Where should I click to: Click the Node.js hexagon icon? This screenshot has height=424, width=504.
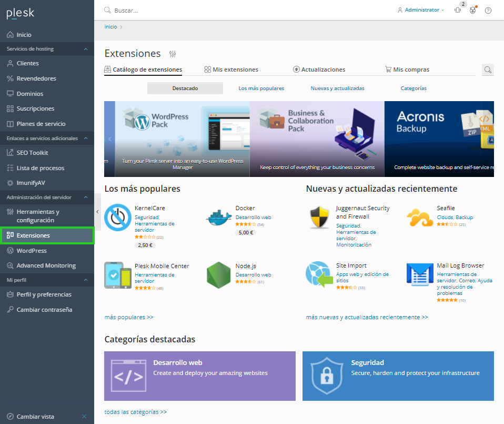click(218, 275)
